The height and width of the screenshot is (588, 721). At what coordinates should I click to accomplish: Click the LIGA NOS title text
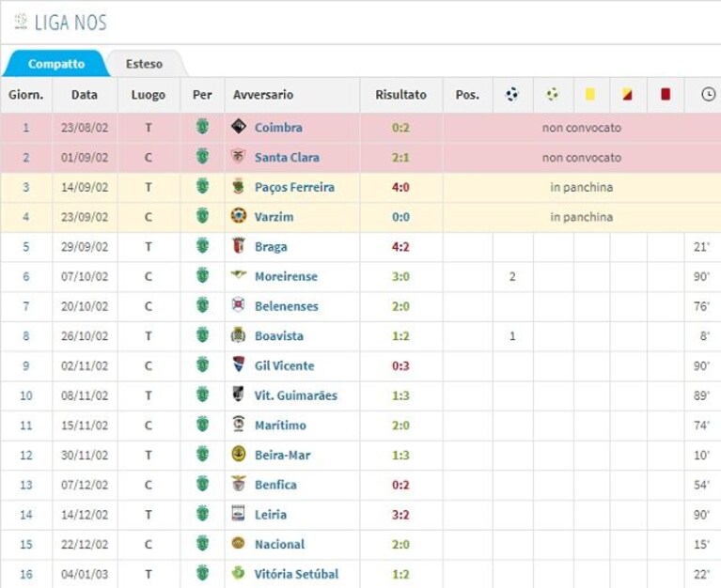tap(71, 22)
